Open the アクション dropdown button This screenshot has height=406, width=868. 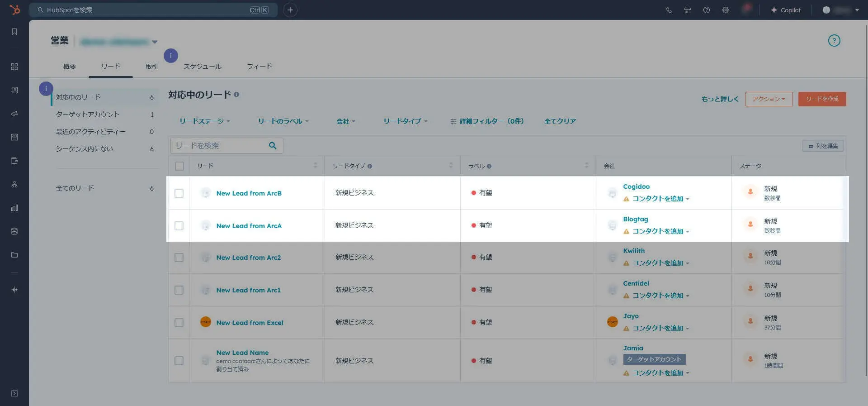[769, 99]
